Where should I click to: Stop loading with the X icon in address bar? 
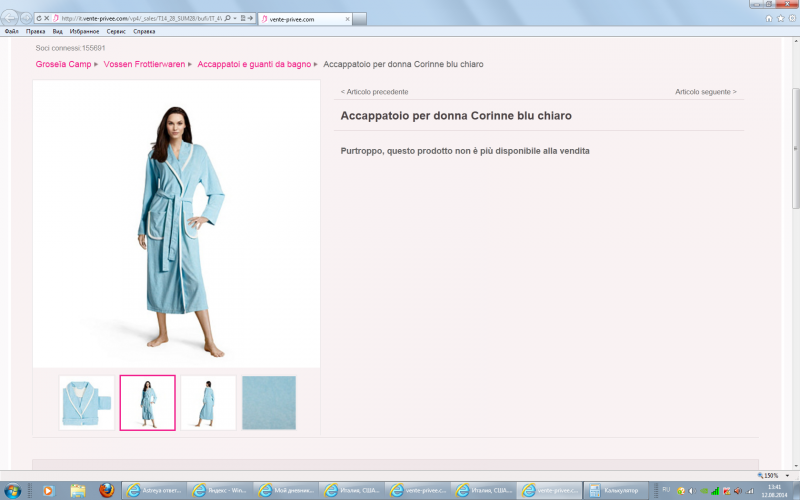point(46,18)
